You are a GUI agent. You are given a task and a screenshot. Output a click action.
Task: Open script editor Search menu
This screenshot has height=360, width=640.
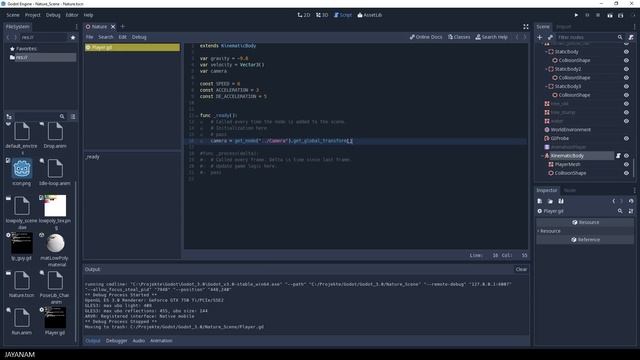tap(106, 37)
